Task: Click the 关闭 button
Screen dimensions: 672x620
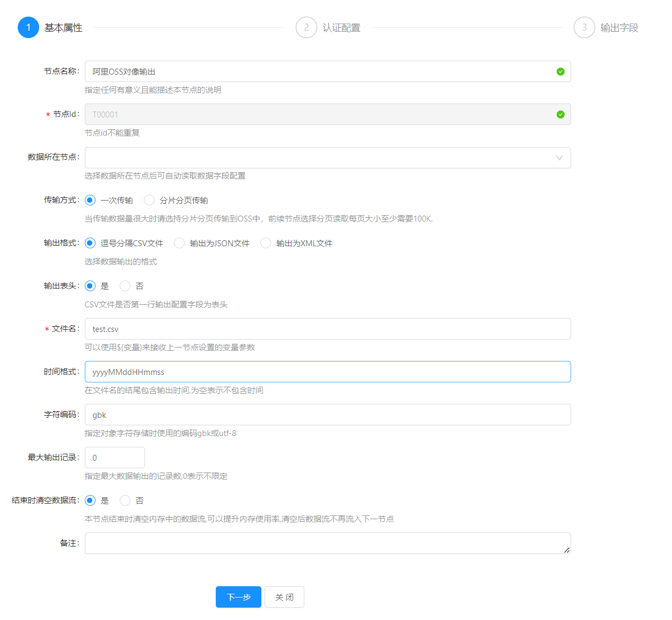Action: (284, 597)
